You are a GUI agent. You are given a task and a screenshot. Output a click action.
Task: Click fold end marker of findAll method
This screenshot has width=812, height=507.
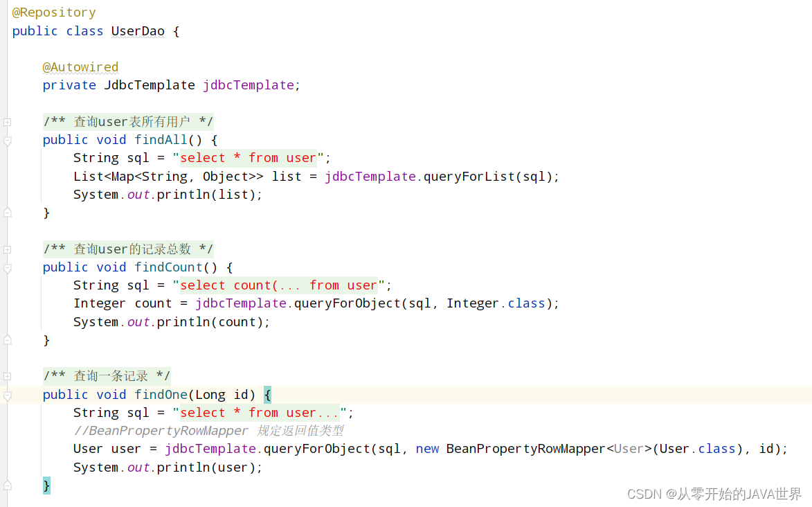7,213
